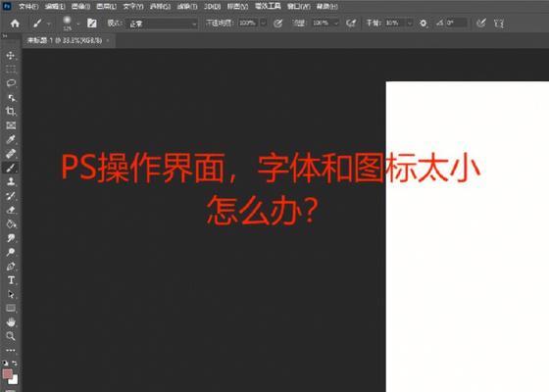Expand the opacity slider dropdown arrow
Viewport: 549px width, 392px height.
[x=264, y=24]
